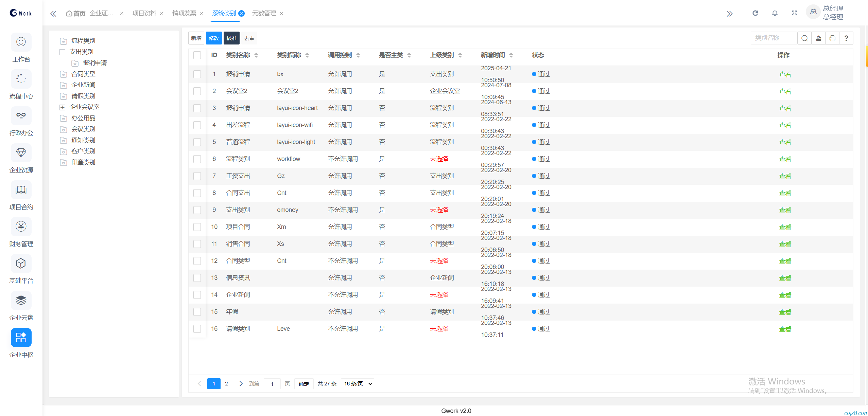Click the refresh icon in top bar

[755, 13]
